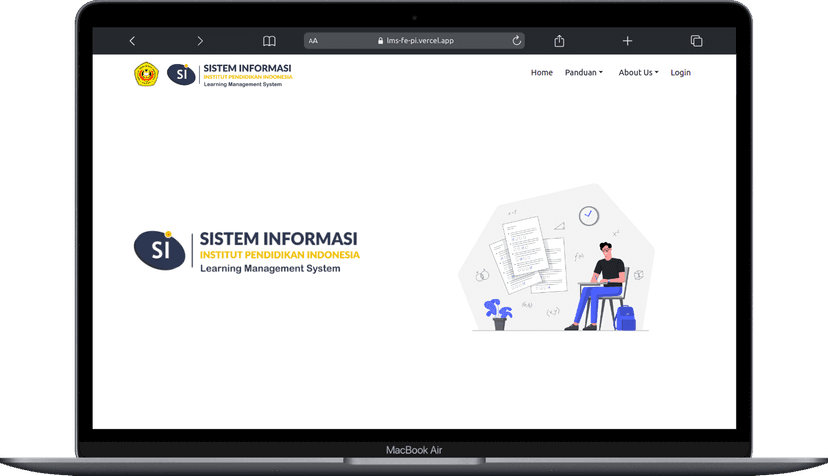This screenshot has height=476, width=828.
Task: Open the Login page link
Action: pos(681,72)
